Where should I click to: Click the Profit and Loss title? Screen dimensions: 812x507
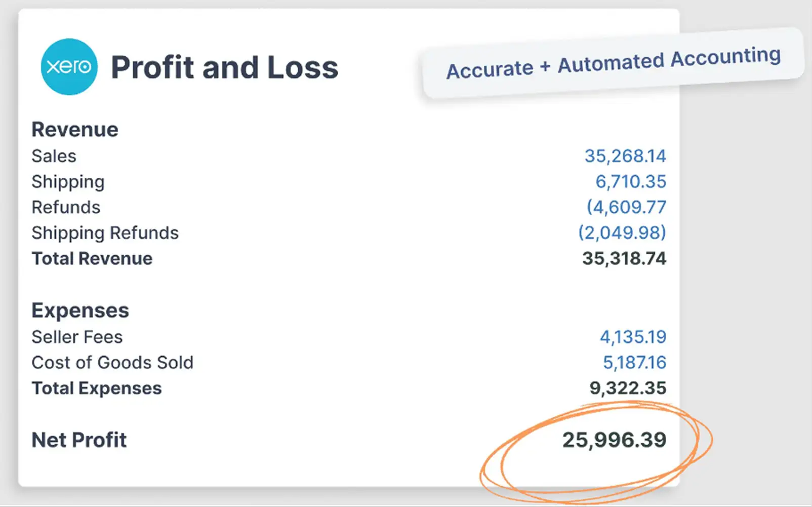224,68
